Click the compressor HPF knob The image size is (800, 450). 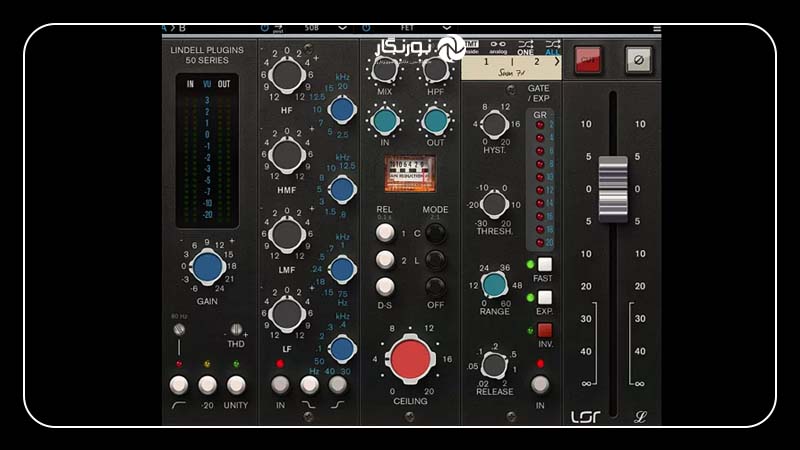coord(435,69)
